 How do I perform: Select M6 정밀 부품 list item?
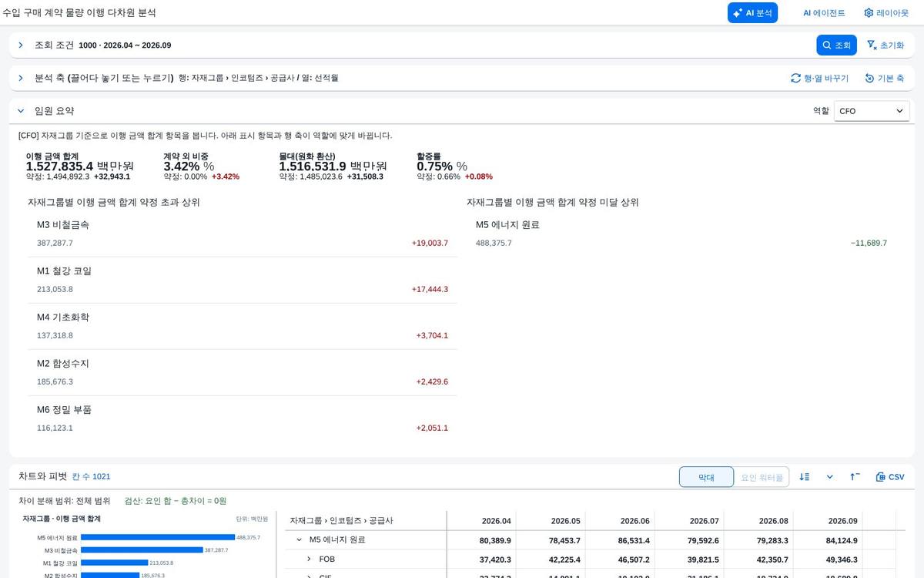click(x=243, y=418)
